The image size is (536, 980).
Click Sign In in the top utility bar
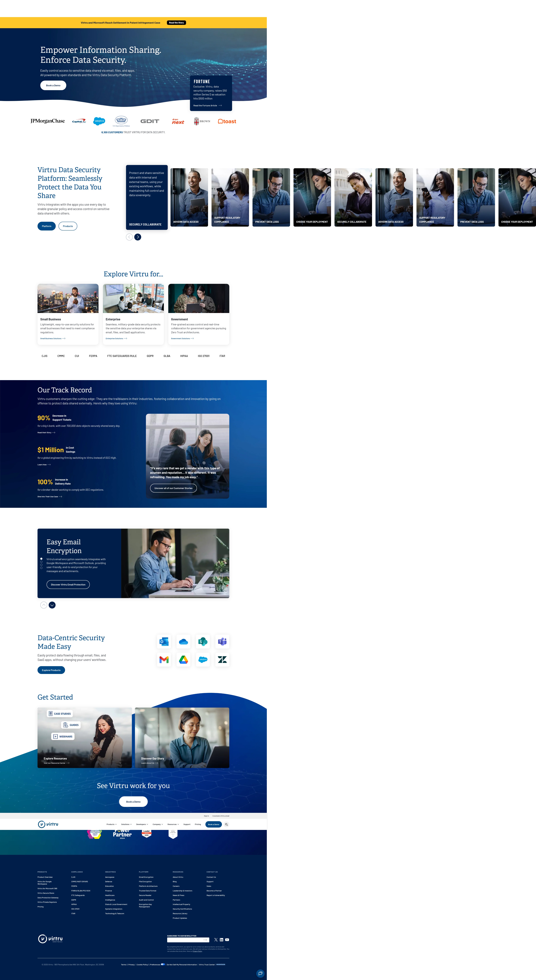click(x=206, y=816)
